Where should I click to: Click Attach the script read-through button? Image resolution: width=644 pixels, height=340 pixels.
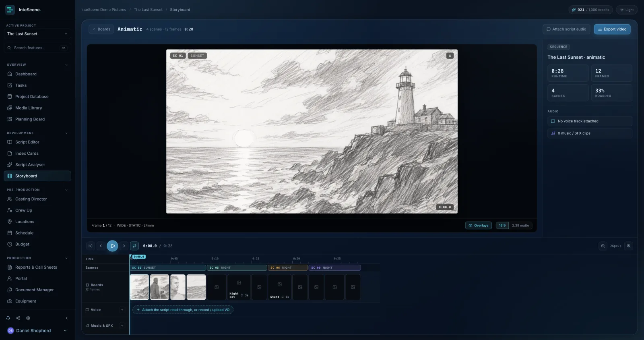[x=183, y=310]
